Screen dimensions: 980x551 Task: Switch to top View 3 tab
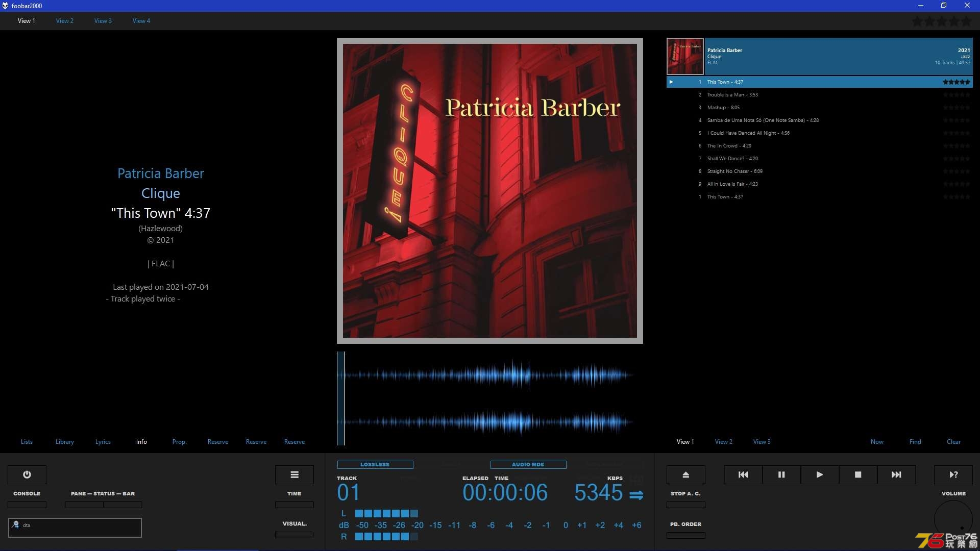pos(103,21)
